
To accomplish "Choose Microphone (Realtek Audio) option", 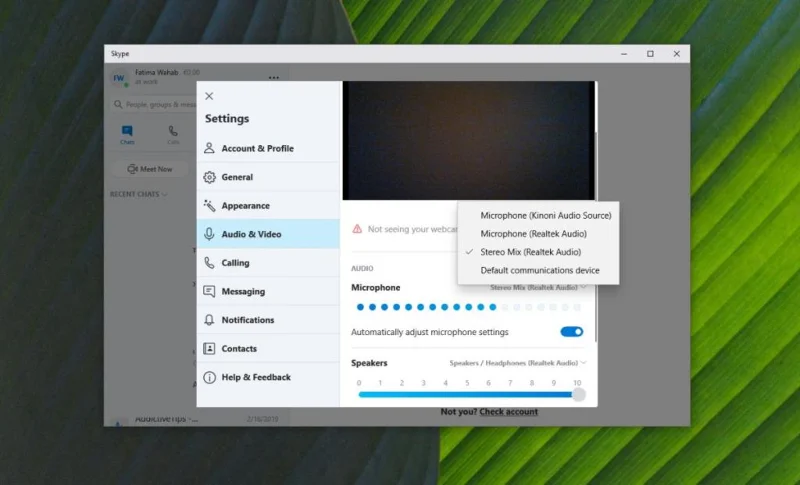I will pos(539,234).
